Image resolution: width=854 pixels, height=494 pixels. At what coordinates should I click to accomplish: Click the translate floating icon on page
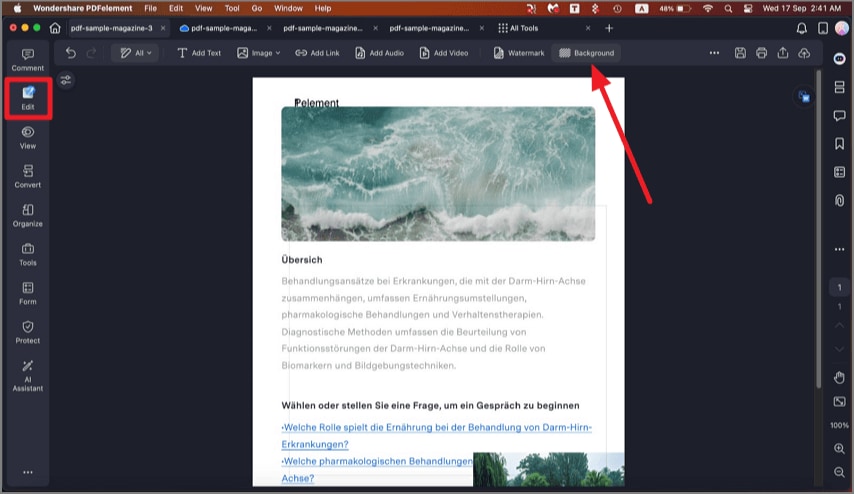(804, 96)
